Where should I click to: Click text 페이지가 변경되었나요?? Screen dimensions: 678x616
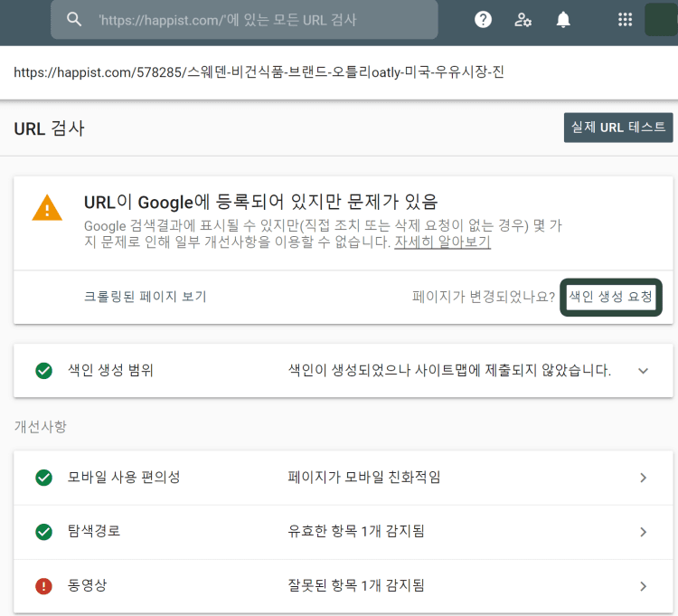tap(484, 297)
